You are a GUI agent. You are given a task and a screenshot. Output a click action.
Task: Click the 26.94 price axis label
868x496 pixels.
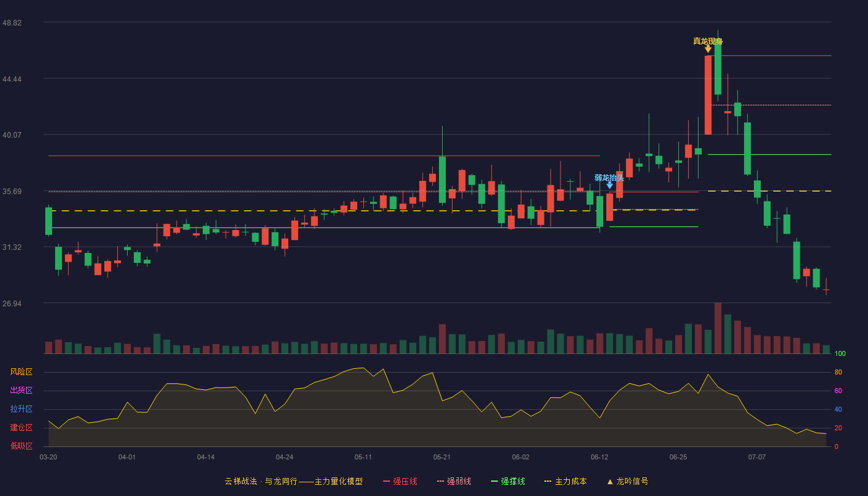click(12, 303)
